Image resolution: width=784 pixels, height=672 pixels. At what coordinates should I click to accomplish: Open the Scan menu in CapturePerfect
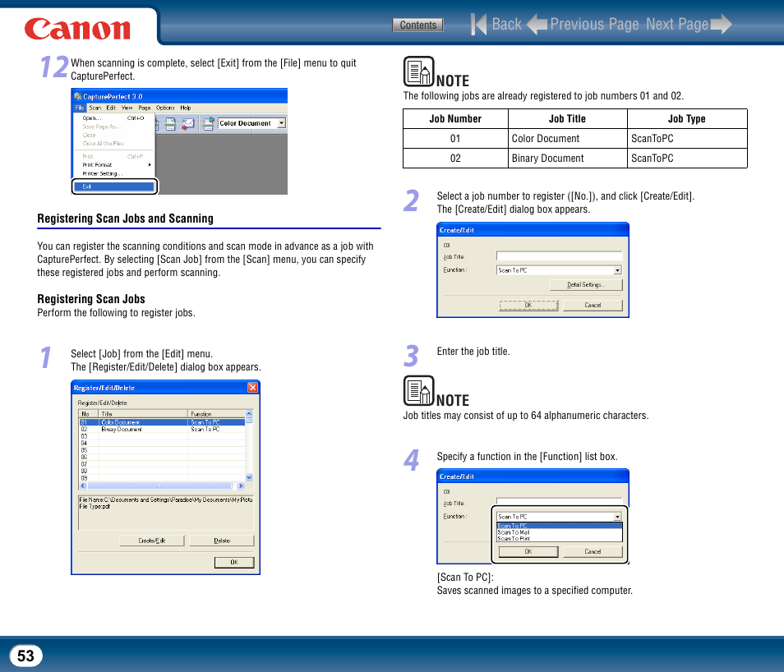click(x=95, y=108)
